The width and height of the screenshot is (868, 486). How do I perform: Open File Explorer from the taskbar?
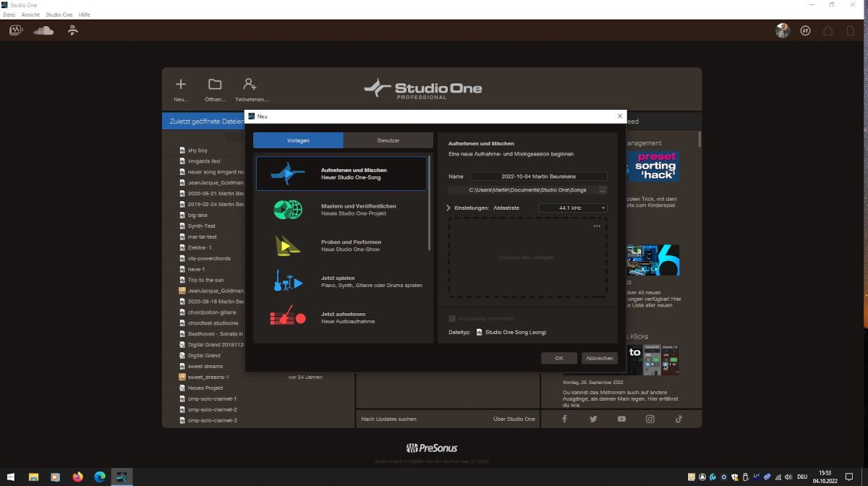(33, 477)
